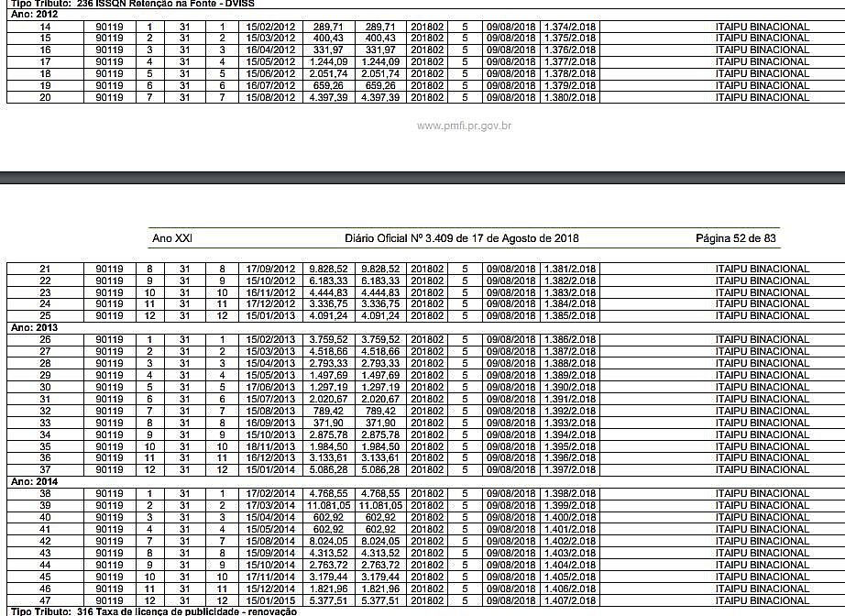Click ITAIPU BINACIONAL in the 15/06/2012 row

coord(763,74)
